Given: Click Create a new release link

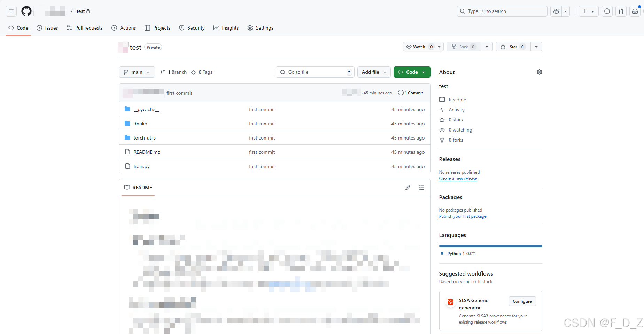Looking at the screenshot, I should click(x=458, y=178).
